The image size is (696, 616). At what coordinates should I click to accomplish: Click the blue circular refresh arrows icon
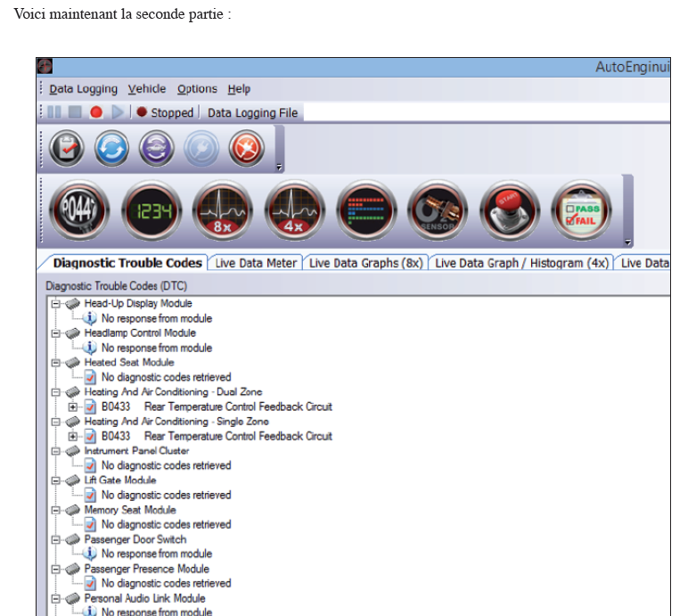pyautogui.click(x=112, y=148)
